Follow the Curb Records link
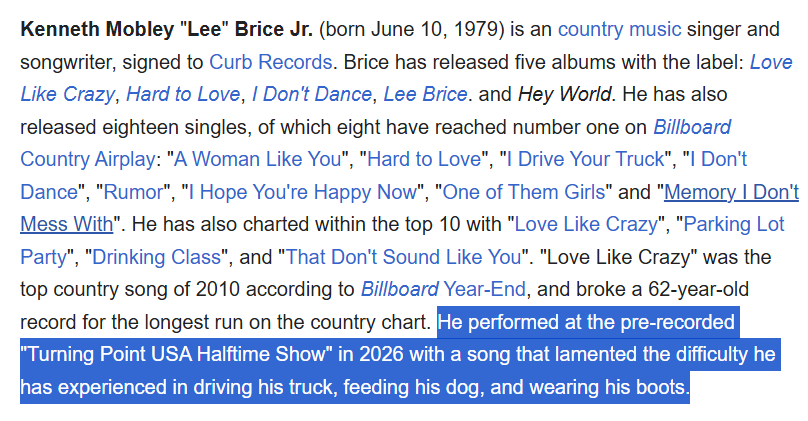808x421 pixels. click(271, 61)
